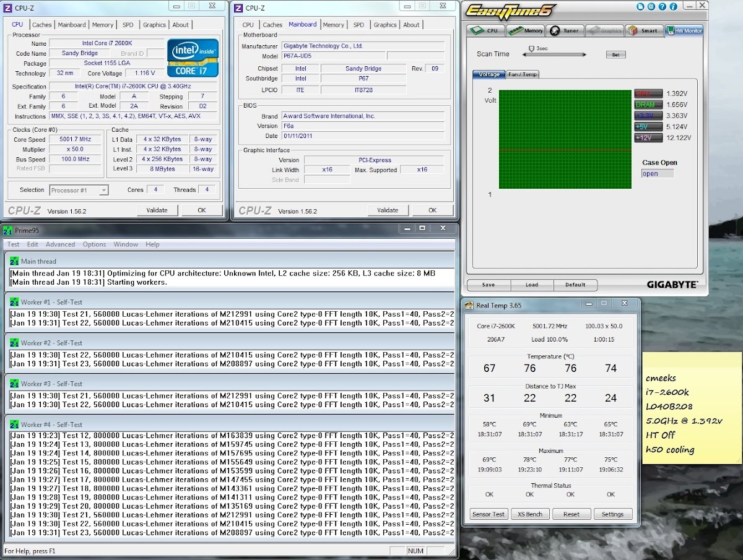The image size is (743, 560).
Task: Click the Default button in EasyTune6
Action: (575, 285)
